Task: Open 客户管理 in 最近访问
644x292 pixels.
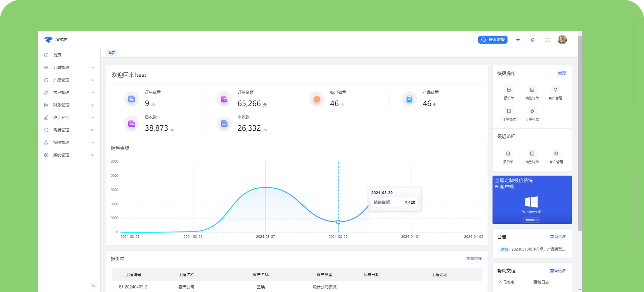Action: [x=556, y=157]
